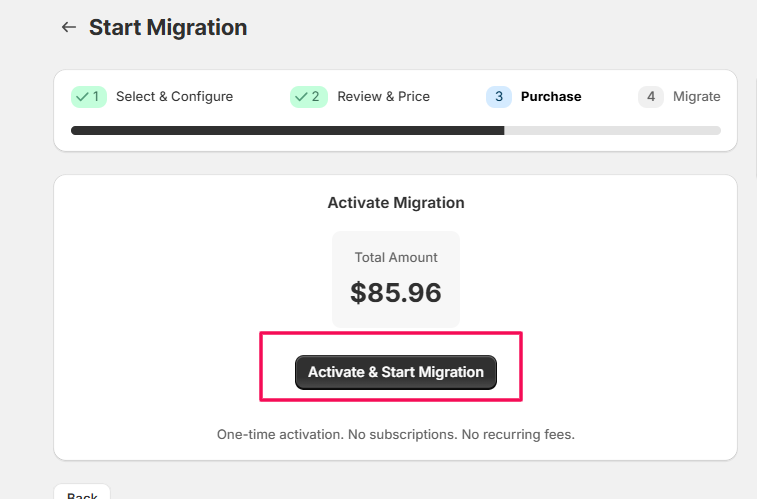Click the Activate Migration heading

pos(396,203)
